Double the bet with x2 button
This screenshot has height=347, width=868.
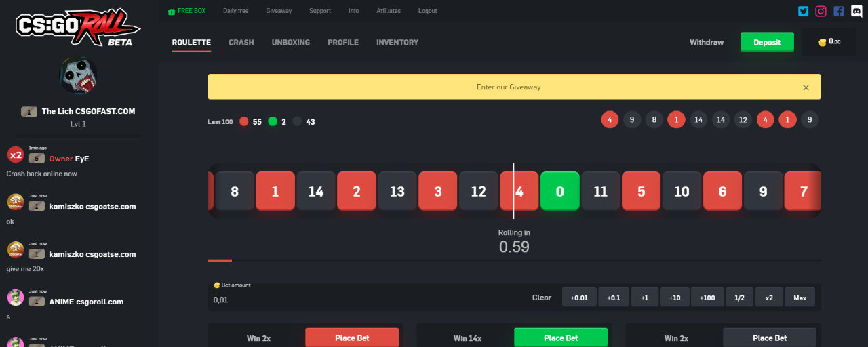point(768,298)
